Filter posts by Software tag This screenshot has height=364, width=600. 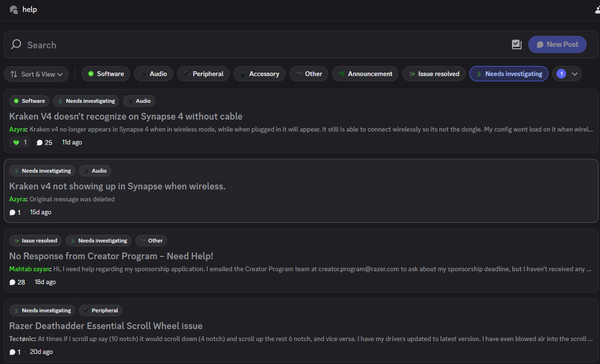click(x=105, y=74)
